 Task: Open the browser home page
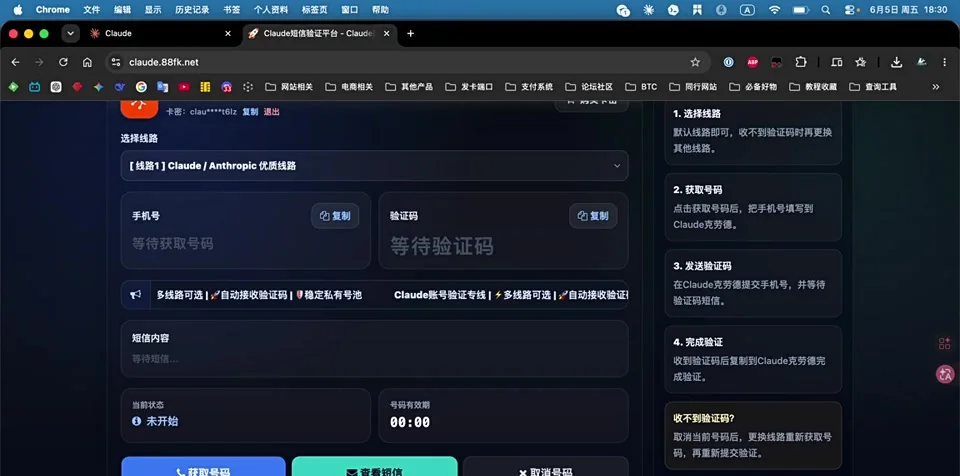coord(87,62)
